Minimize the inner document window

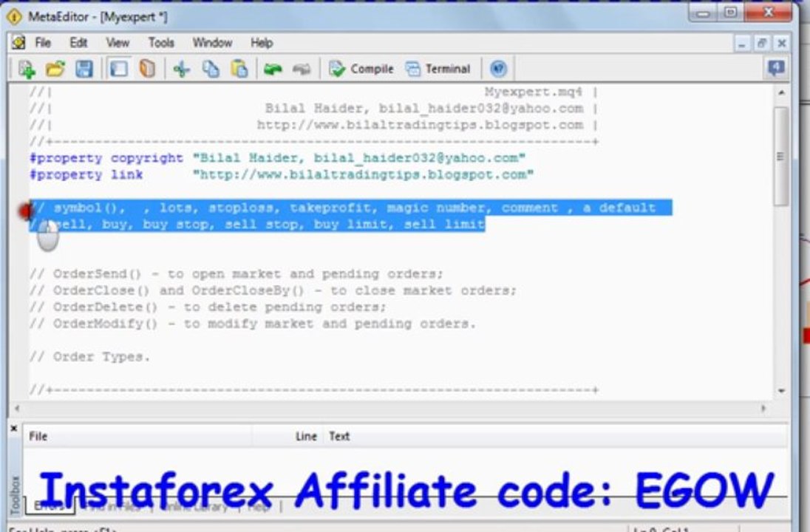tap(742, 44)
